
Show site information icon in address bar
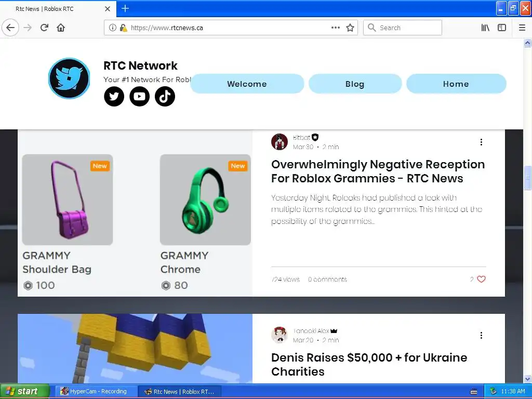coord(112,28)
